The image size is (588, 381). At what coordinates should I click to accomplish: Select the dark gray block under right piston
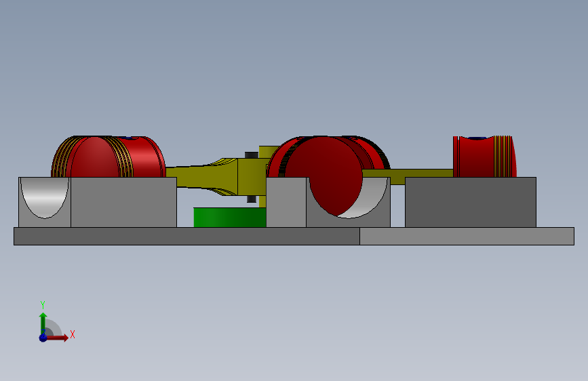point(471,202)
